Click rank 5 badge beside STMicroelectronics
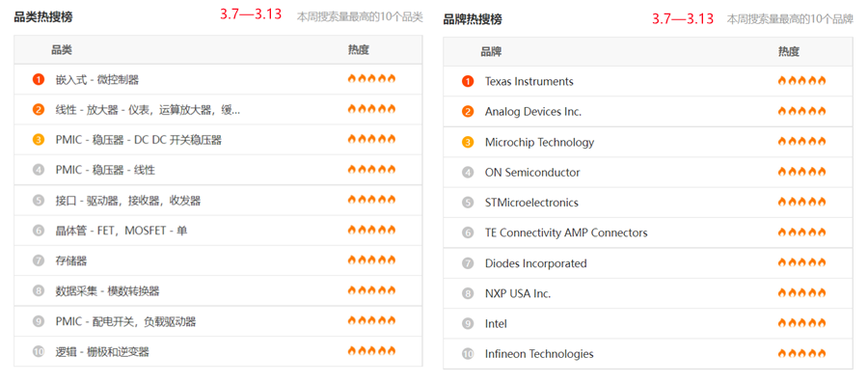The height and width of the screenshot is (383, 868). pos(468,203)
